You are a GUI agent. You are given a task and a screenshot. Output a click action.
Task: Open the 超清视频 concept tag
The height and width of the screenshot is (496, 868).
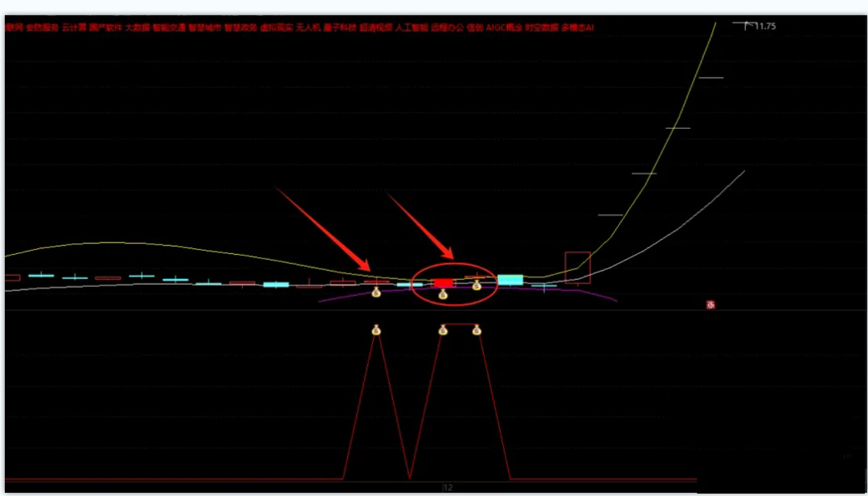tap(376, 27)
